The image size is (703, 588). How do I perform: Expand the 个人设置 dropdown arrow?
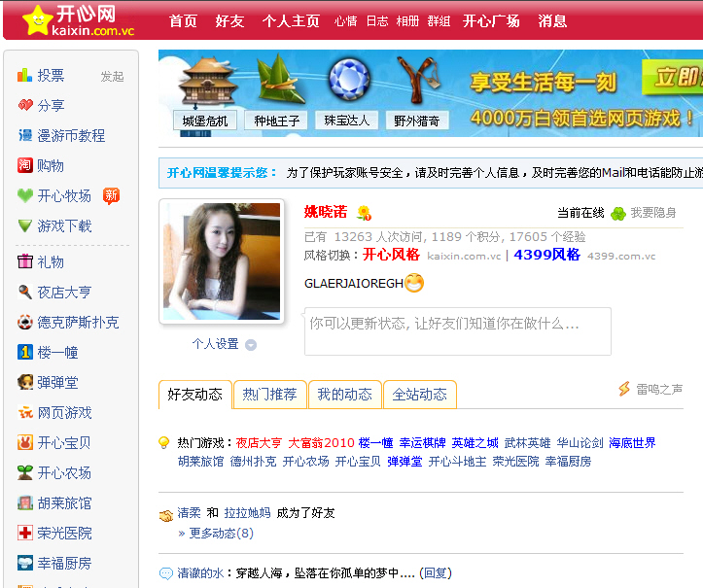[x=251, y=345]
